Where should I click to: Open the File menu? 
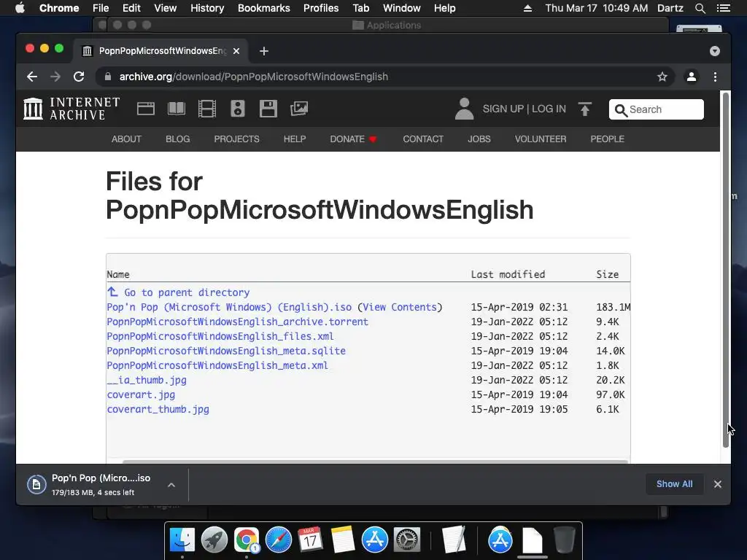click(101, 8)
